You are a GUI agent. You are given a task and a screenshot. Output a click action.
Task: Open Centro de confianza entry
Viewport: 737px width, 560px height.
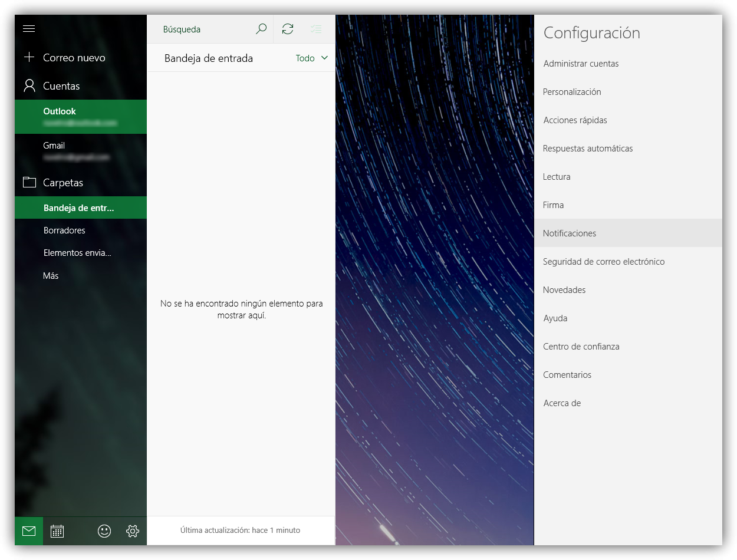pyautogui.click(x=628, y=347)
